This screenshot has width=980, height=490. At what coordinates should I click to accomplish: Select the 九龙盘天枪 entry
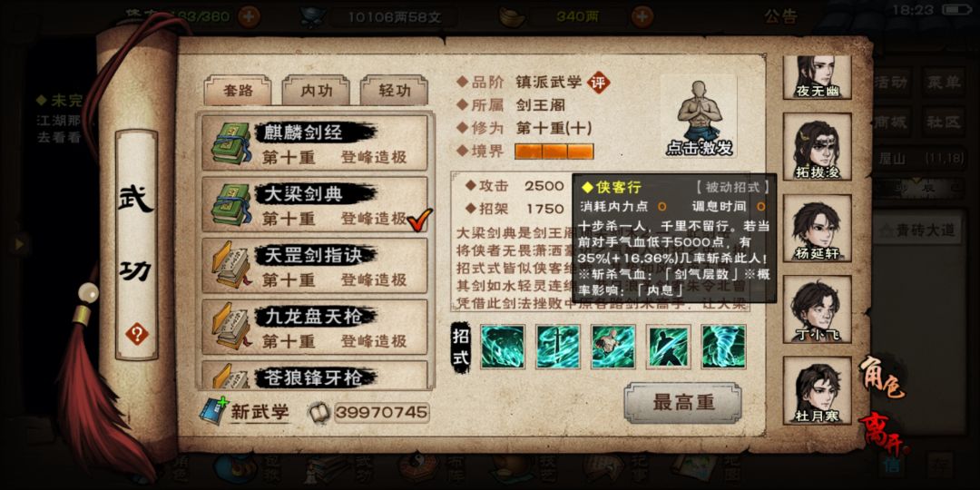(x=314, y=327)
